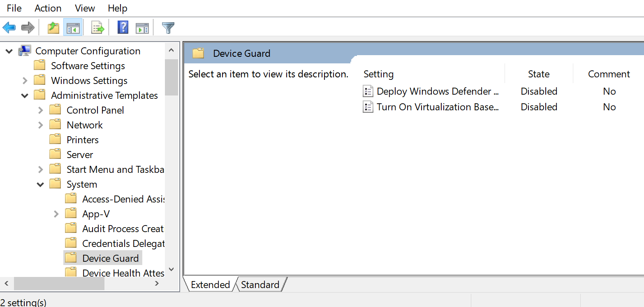Collapse the Computer Configuration node
The width and height of the screenshot is (644, 307).
coord(9,51)
